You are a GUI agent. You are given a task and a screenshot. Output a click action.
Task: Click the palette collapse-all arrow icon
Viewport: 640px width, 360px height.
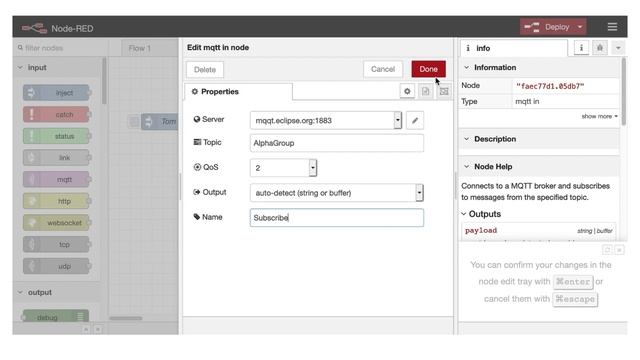pyautogui.click(x=86, y=329)
